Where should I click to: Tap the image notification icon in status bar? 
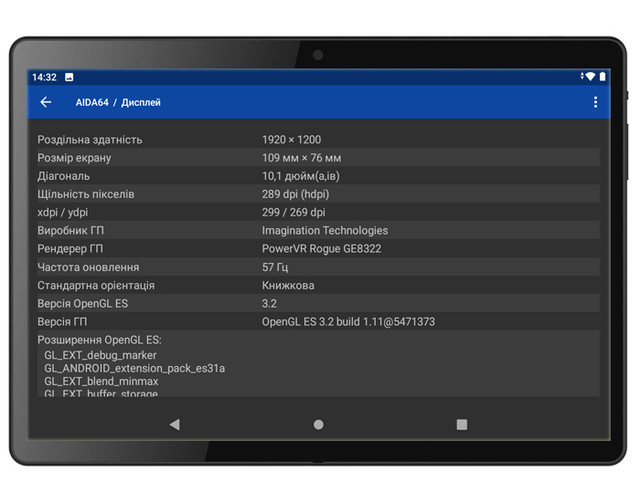pyautogui.click(x=69, y=77)
